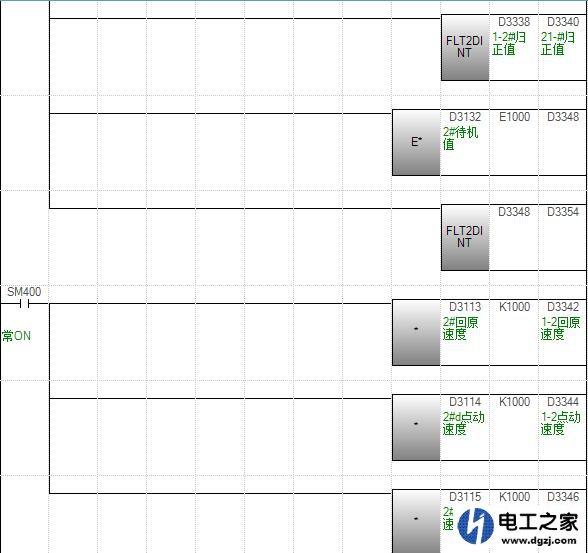This screenshot has height=553, width=588.
Task: Click comment 21-#归正值
Action: point(558,43)
